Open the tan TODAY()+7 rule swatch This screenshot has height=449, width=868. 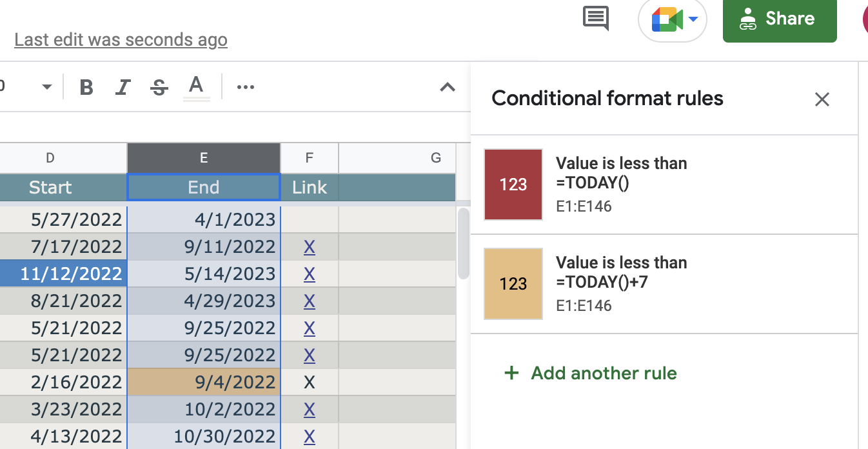[513, 284]
